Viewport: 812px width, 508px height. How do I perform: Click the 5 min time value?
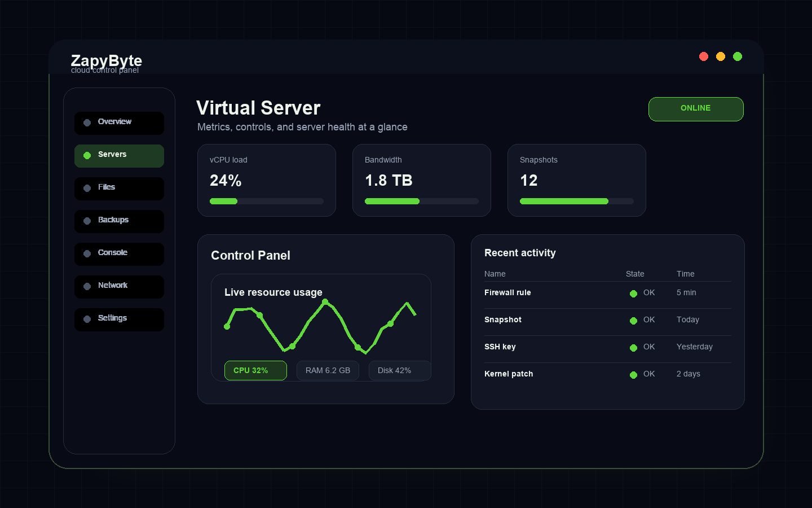point(686,292)
